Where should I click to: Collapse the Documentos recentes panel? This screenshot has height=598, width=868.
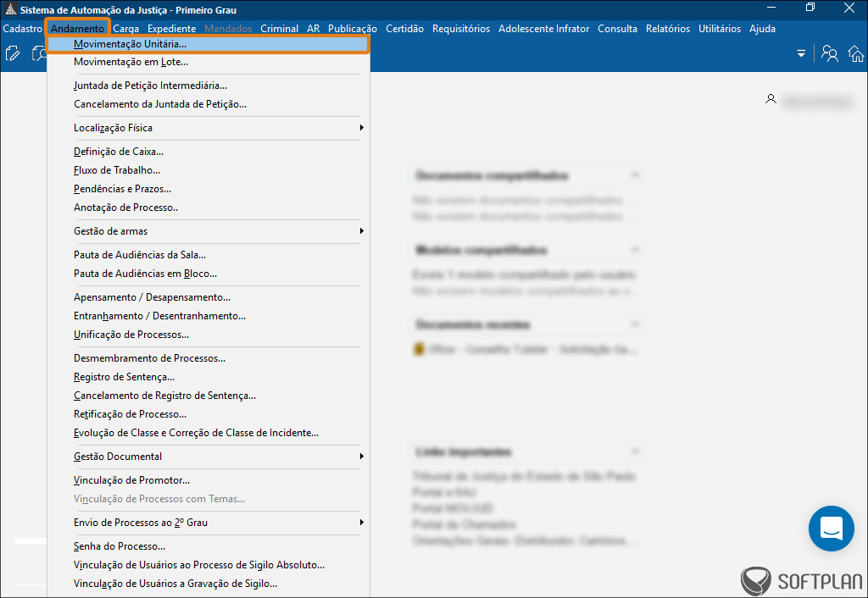635,324
